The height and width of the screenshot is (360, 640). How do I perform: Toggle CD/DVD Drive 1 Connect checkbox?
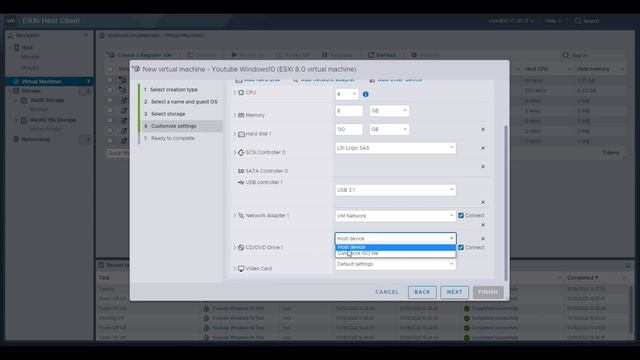461,247
